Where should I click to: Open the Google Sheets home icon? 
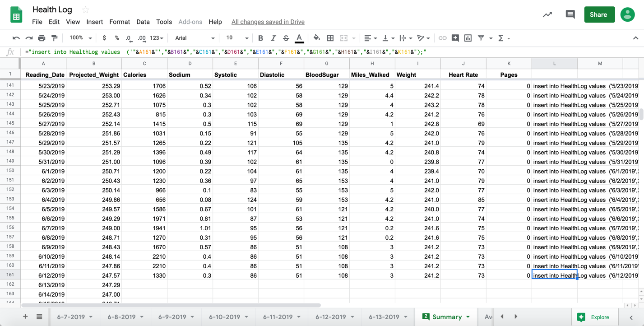(x=17, y=15)
